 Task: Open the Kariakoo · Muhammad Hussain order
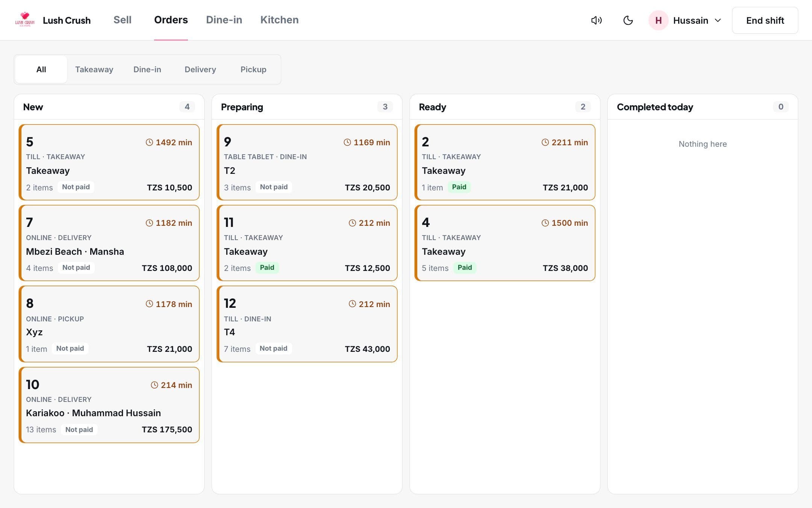(x=109, y=405)
